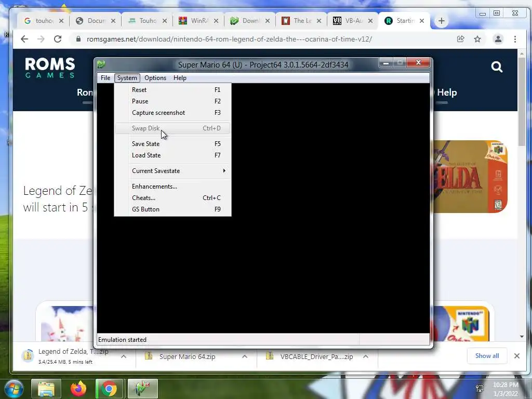The width and height of the screenshot is (532, 399).
Task: Select the GS Button menu entry
Action: tap(172, 209)
